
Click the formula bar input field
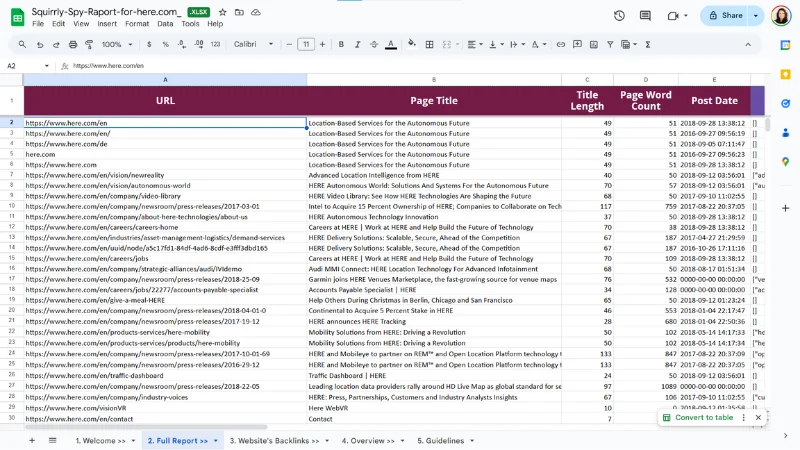(400, 65)
